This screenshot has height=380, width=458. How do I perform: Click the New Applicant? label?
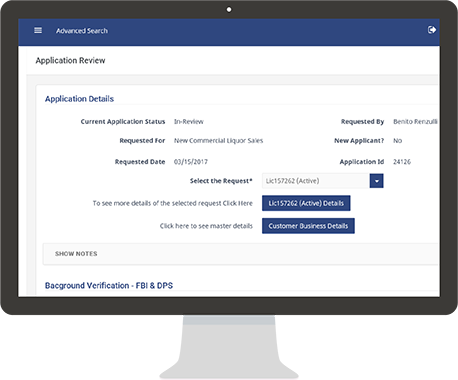tap(359, 140)
